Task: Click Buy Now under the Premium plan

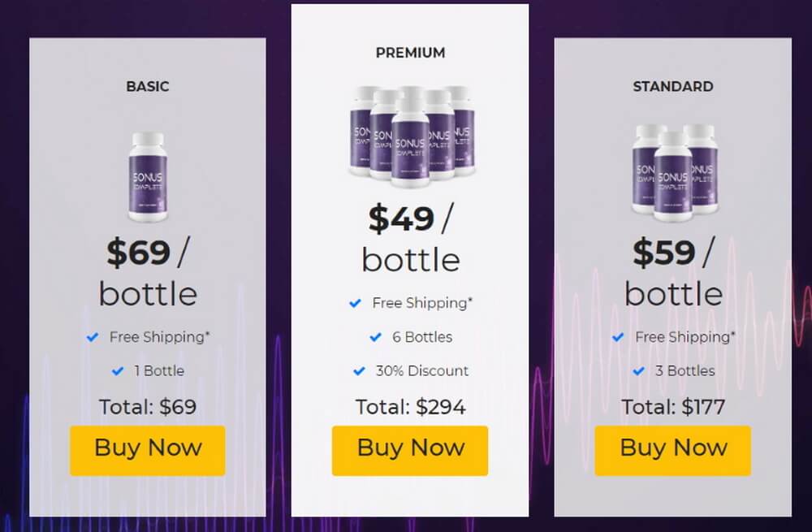Action: [x=410, y=450]
